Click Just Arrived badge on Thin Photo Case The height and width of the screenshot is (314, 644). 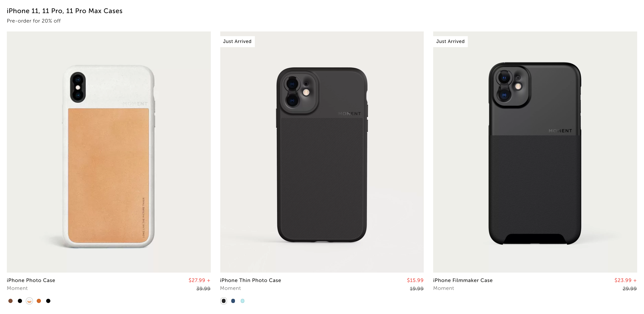pos(237,41)
